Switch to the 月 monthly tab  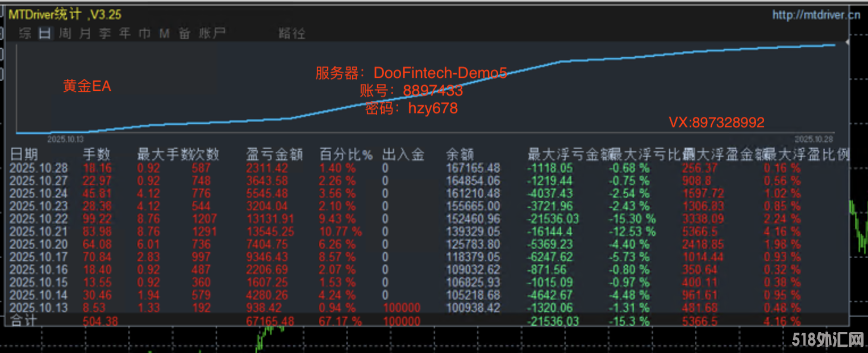click(85, 33)
